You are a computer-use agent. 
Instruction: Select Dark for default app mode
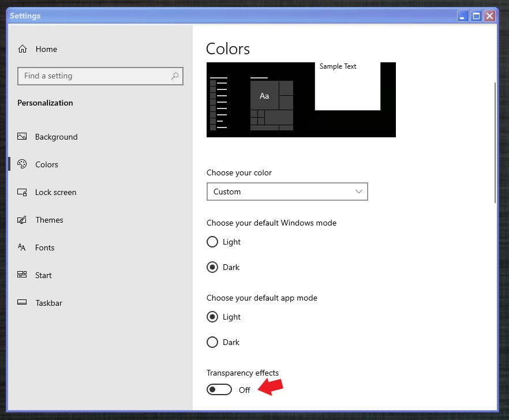click(x=212, y=342)
